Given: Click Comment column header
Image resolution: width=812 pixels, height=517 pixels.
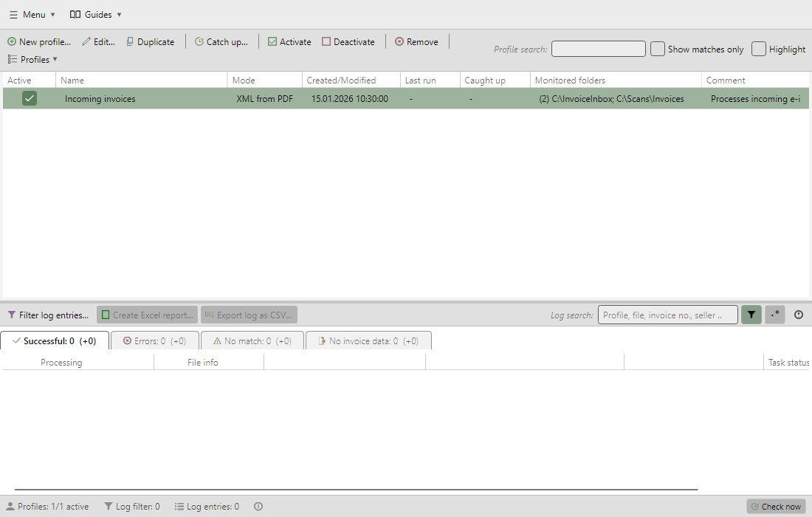Looking at the screenshot, I should point(756,81).
